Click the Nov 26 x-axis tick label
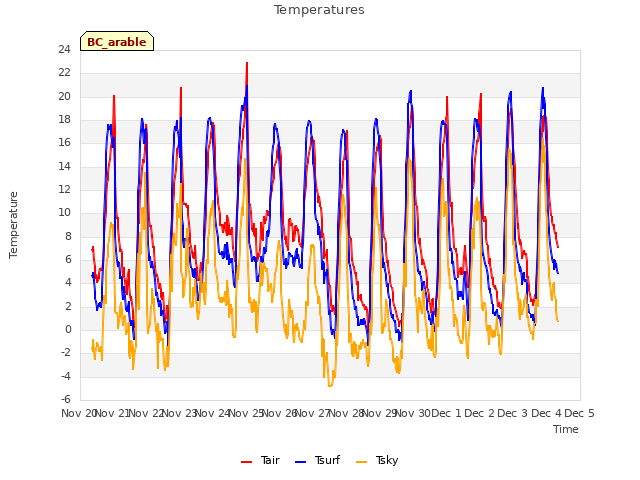The image size is (640, 480). pyautogui.click(x=279, y=413)
